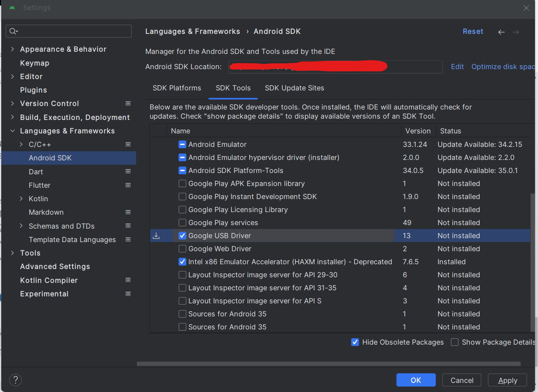
Task: Check the Google Play services checkbox
Action: [x=182, y=223]
